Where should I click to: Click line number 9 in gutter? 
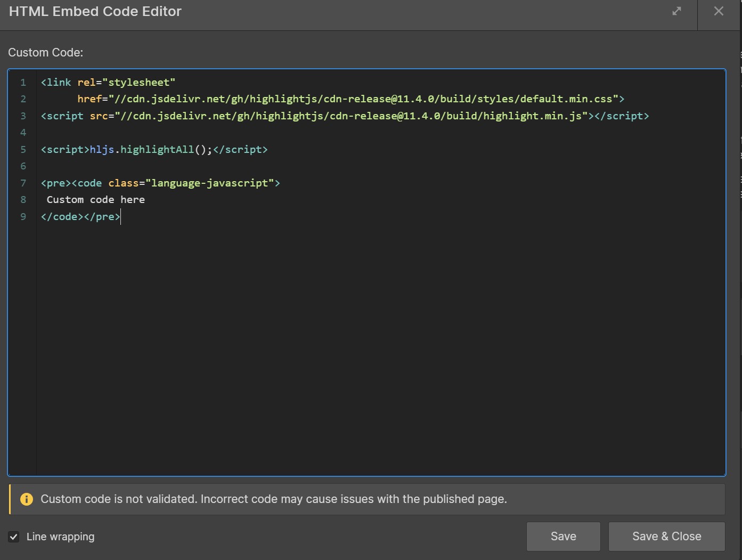point(23,217)
